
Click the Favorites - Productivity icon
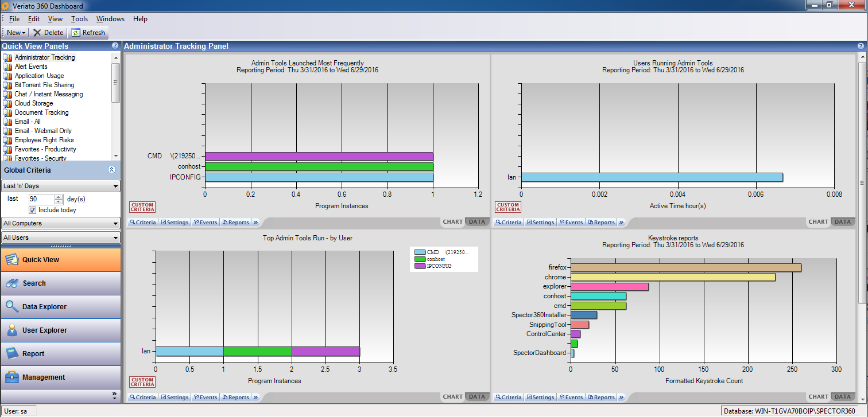point(7,149)
